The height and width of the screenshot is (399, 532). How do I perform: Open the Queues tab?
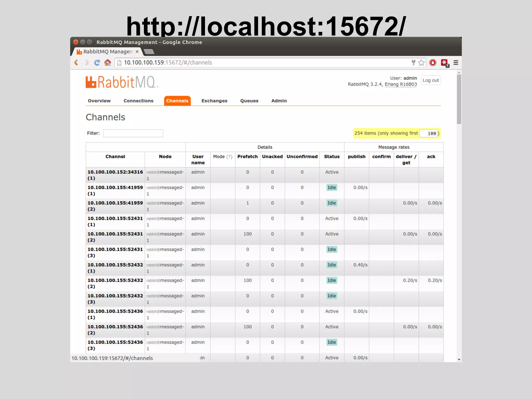249,101
